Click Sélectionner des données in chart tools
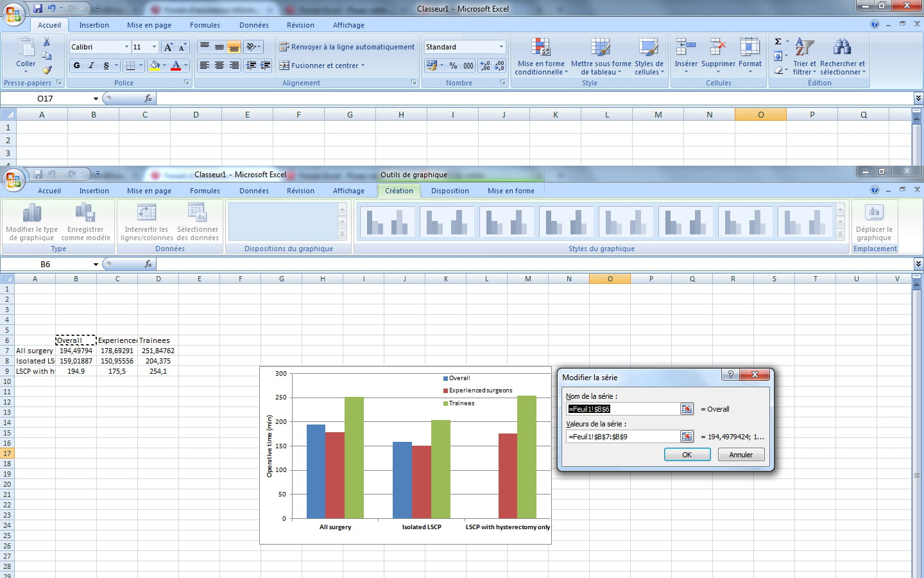 tap(198, 222)
